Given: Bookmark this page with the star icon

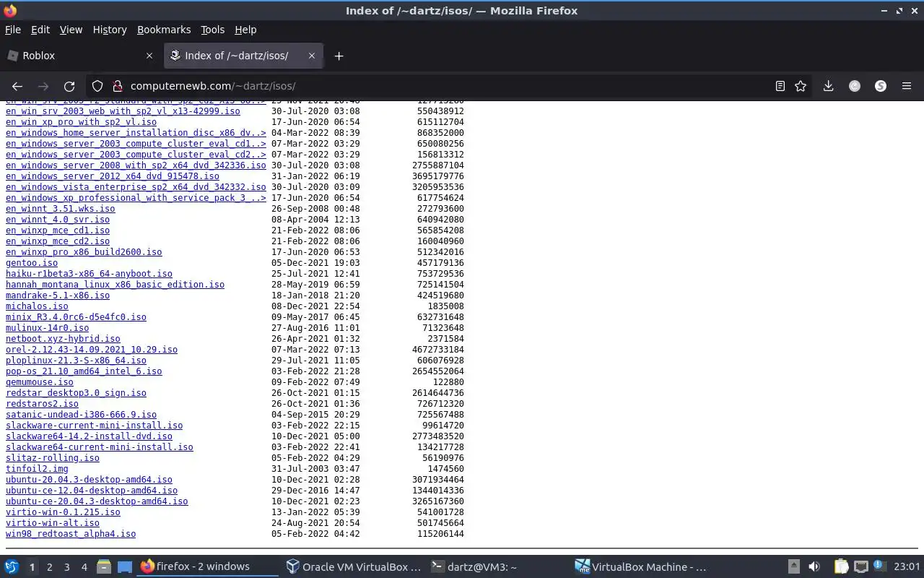Looking at the screenshot, I should click(x=801, y=86).
